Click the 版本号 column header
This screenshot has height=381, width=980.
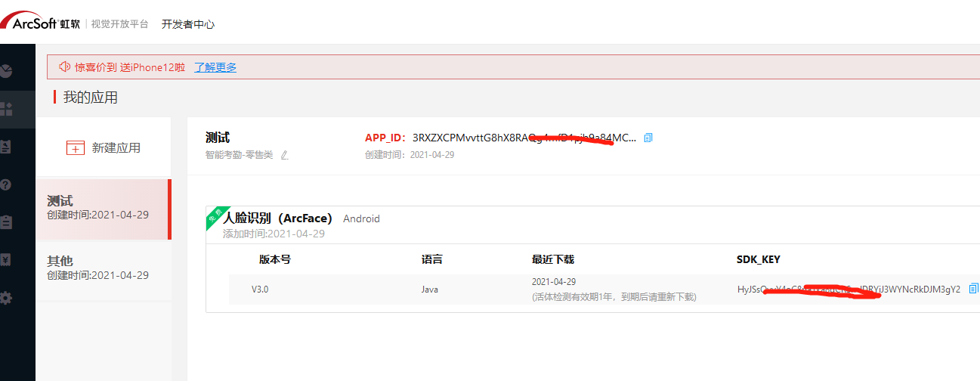click(x=275, y=259)
